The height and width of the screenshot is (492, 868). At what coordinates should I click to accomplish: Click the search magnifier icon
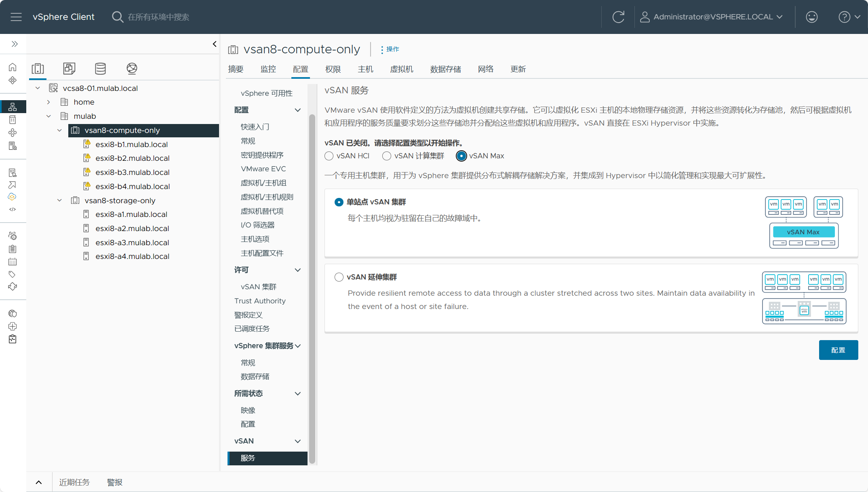click(117, 17)
